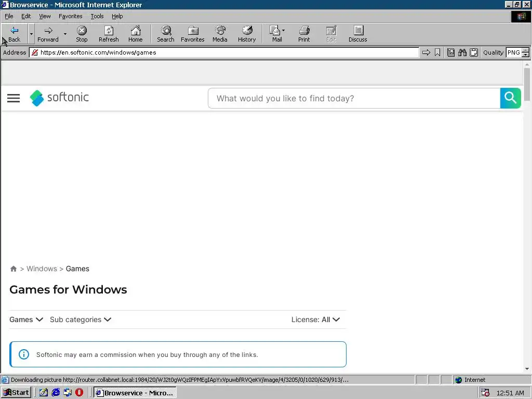
Task: Click the binoculars find icon
Action: (x=462, y=52)
